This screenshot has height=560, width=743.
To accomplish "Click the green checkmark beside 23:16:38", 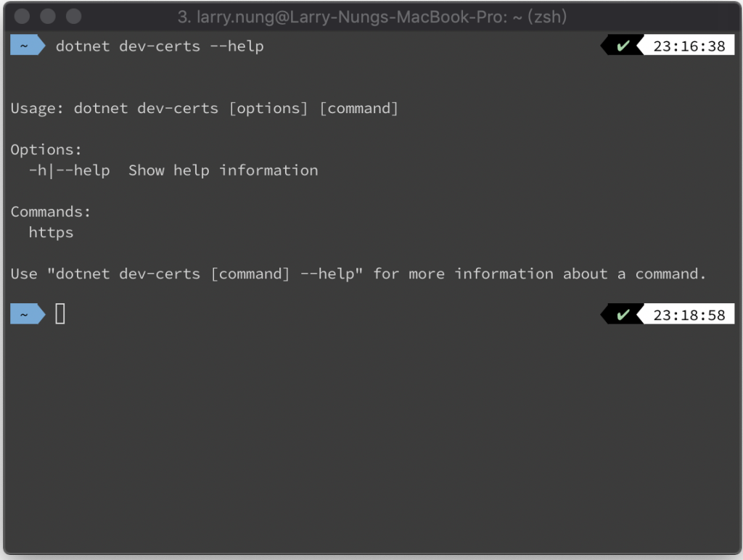I will [x=623, y=46].
